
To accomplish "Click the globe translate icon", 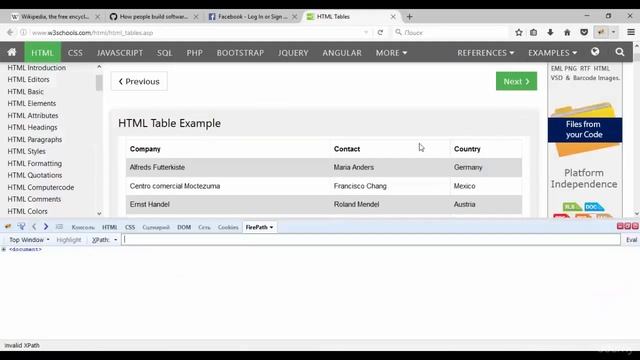I will click(595, 52).
